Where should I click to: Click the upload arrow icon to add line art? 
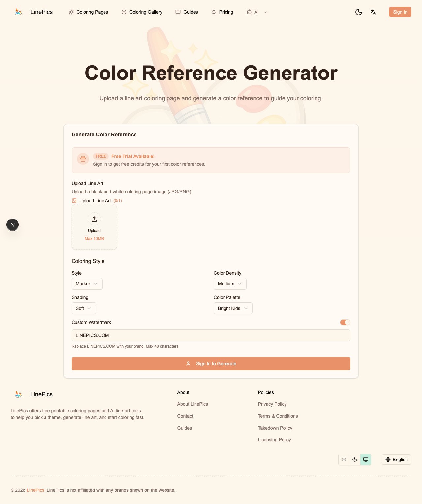(94, 219)
